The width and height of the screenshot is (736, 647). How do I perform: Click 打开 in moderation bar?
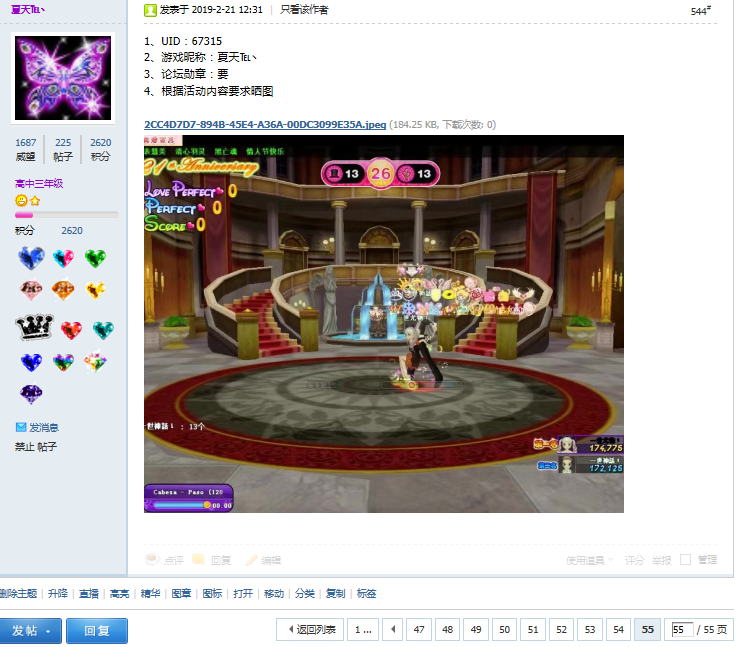coord(243,593)
